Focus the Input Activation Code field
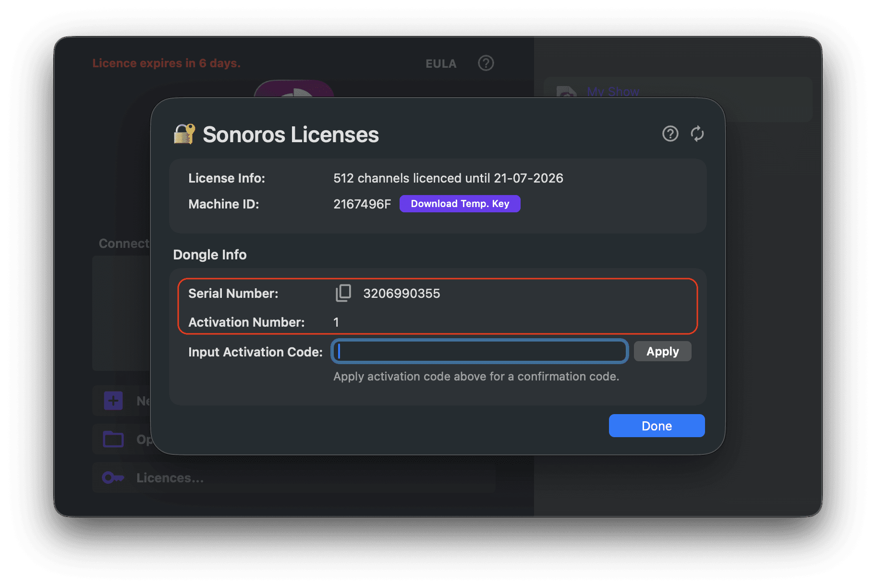876x588 pixels. coord(479,352)
